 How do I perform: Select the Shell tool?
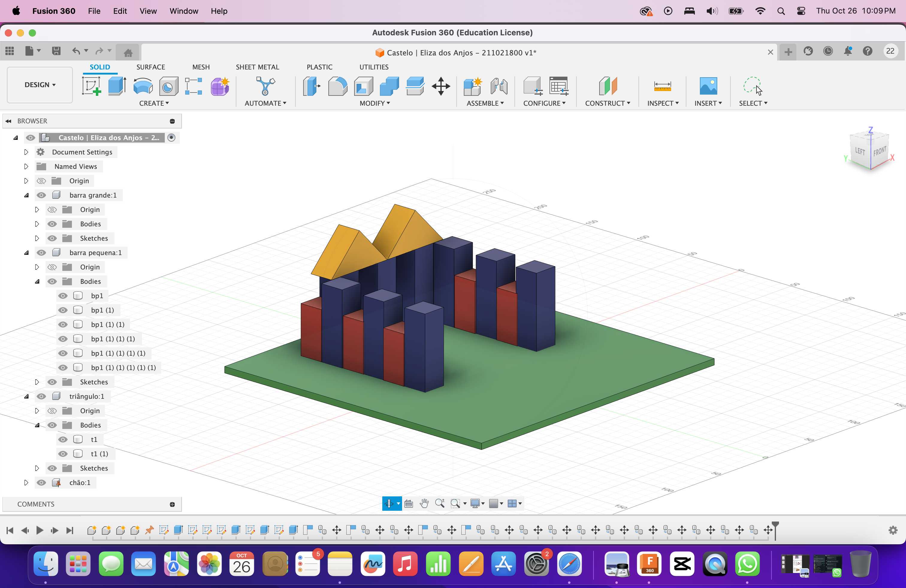click(363, 86)
